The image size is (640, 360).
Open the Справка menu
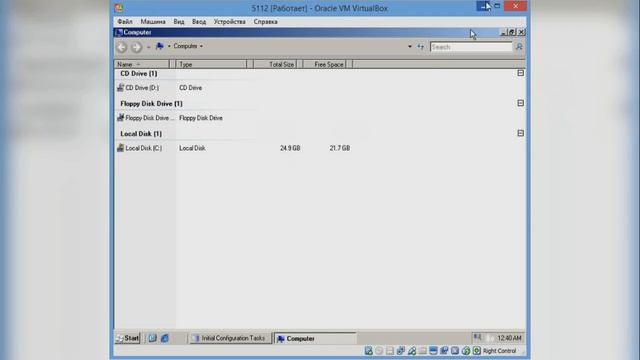266,22
